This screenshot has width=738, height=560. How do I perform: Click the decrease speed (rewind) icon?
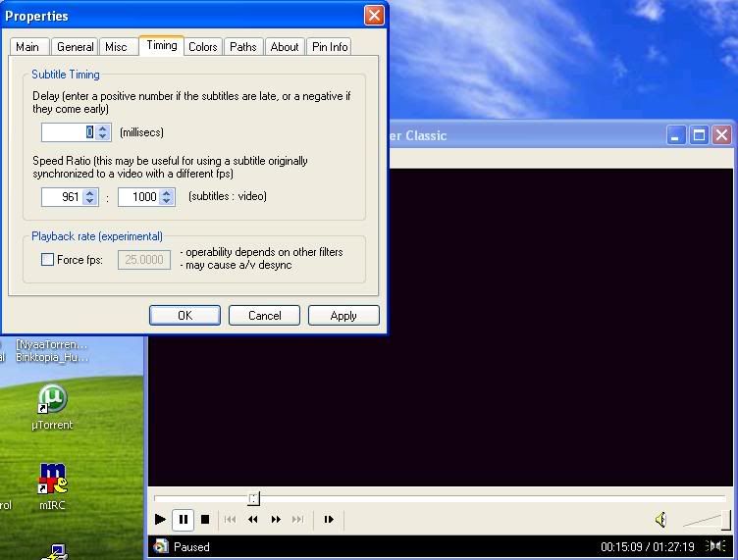pyautogui.click(x=253, y=520)
